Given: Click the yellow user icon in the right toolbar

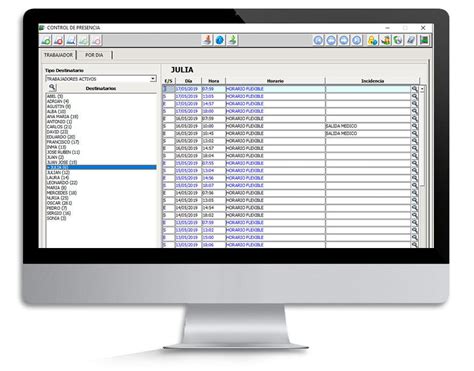Looking at the screenshot, I should tap(372, 40).
